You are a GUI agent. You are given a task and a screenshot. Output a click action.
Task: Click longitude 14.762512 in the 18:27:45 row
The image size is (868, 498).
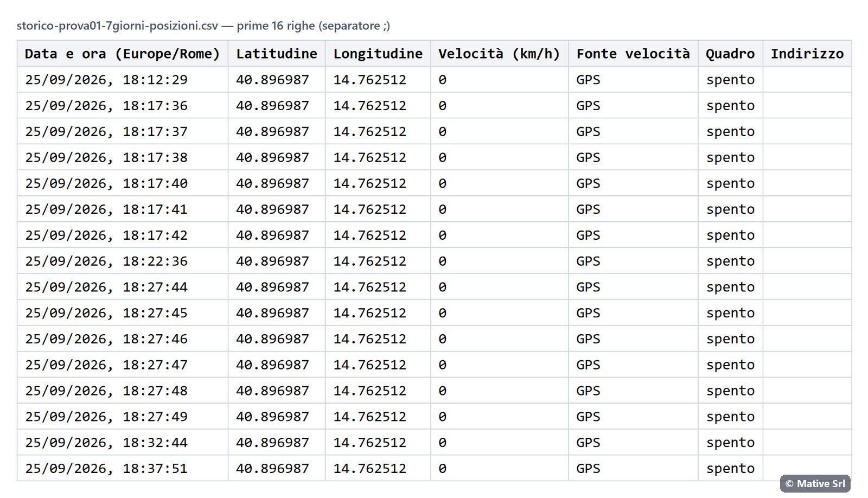tap(369, 313)
